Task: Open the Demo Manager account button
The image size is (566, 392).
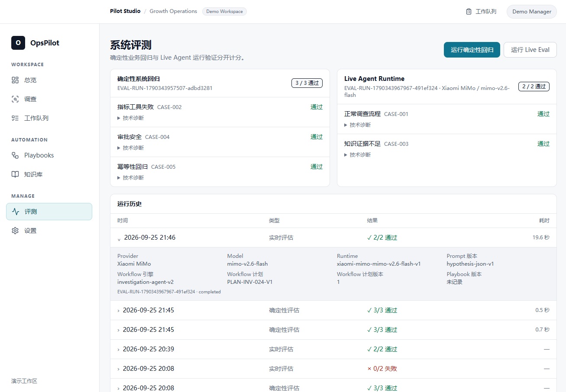Action: click(532, 12)
